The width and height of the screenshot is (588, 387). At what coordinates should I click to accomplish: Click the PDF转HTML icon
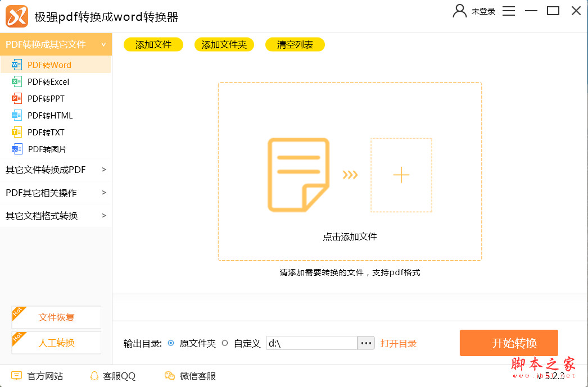click(16, 115)
